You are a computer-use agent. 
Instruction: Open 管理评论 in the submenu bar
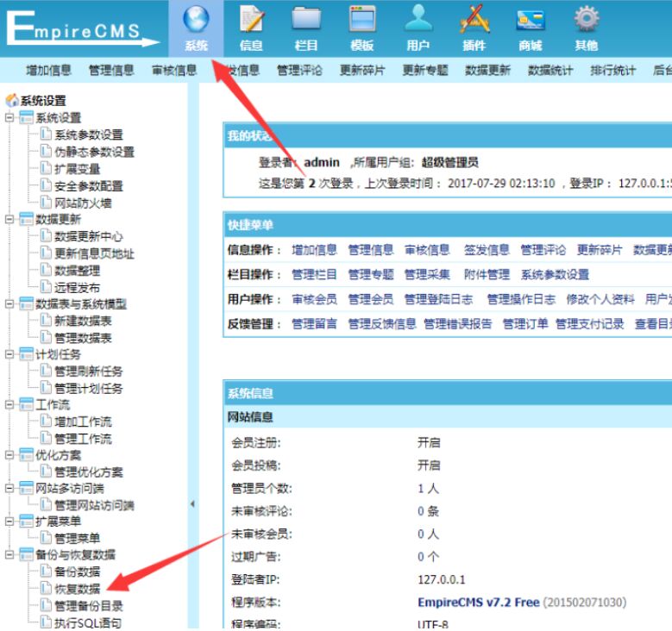[299, 70]
